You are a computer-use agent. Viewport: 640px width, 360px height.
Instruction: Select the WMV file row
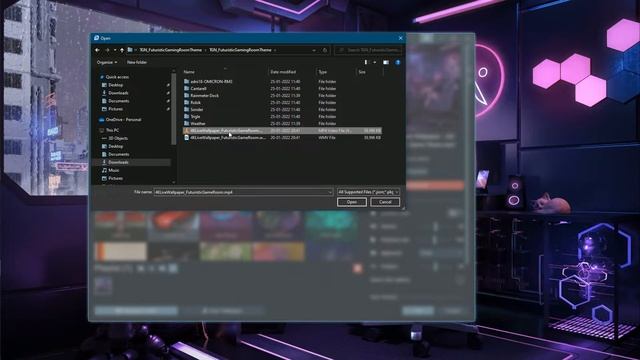click(x=282, y=138)
